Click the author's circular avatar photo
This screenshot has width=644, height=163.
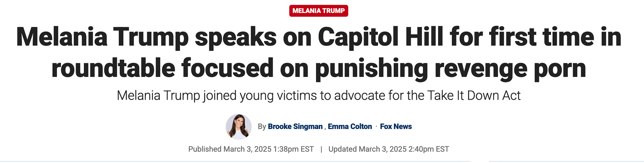(238, 127)
